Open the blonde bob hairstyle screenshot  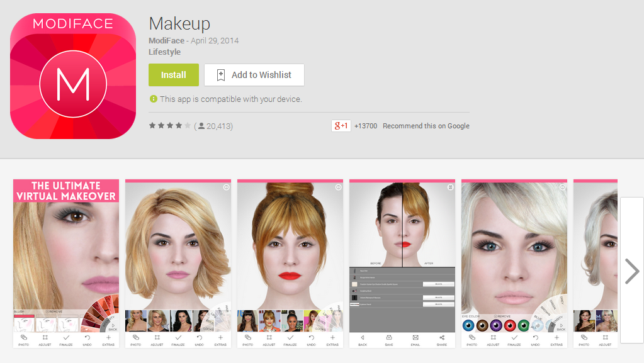pos(178,264)
